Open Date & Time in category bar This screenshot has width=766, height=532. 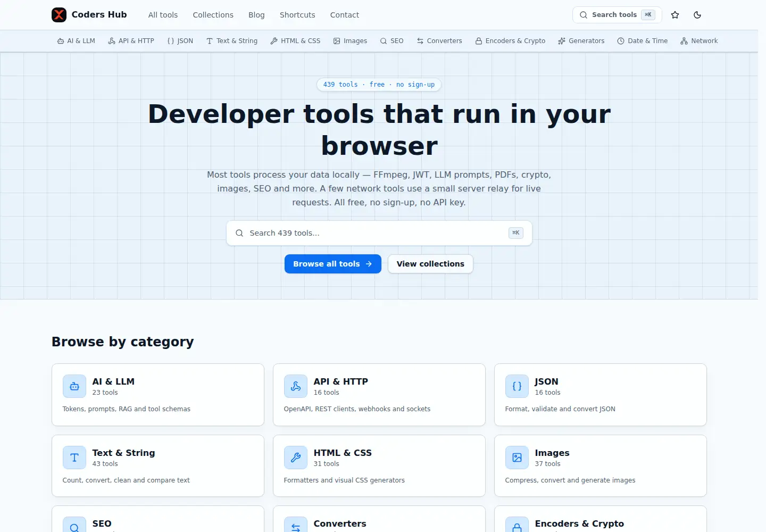(642, 41)
